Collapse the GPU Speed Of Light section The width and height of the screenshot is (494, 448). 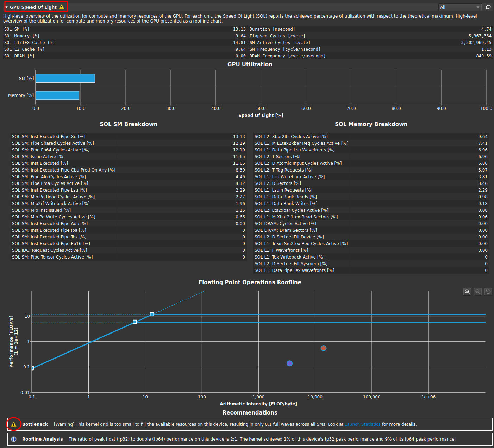tap(6, 7)
